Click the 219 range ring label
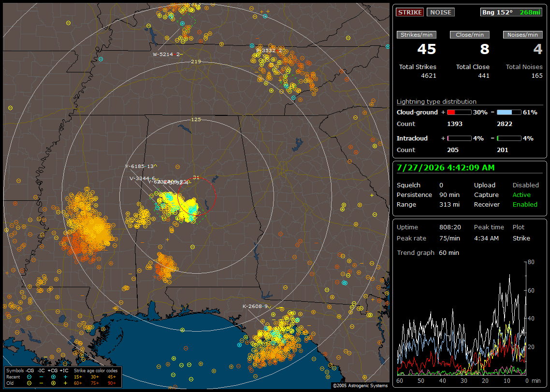 click(196, 62)
